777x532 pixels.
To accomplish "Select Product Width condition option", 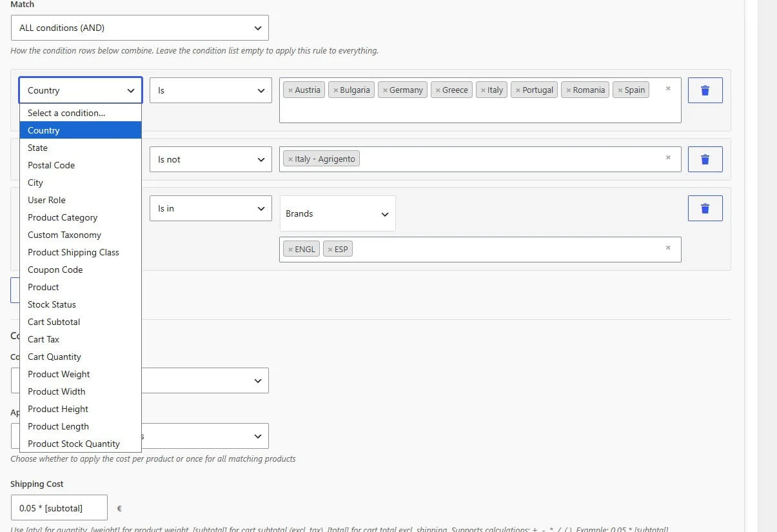I will [x=81, y=391].
